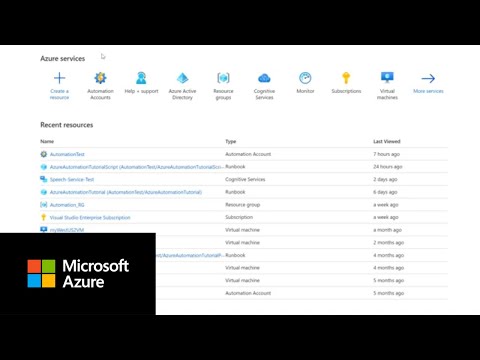Click key icon beside Visual Studio Enterprise Subscription

pyautogui.click(x=43, y=217)
